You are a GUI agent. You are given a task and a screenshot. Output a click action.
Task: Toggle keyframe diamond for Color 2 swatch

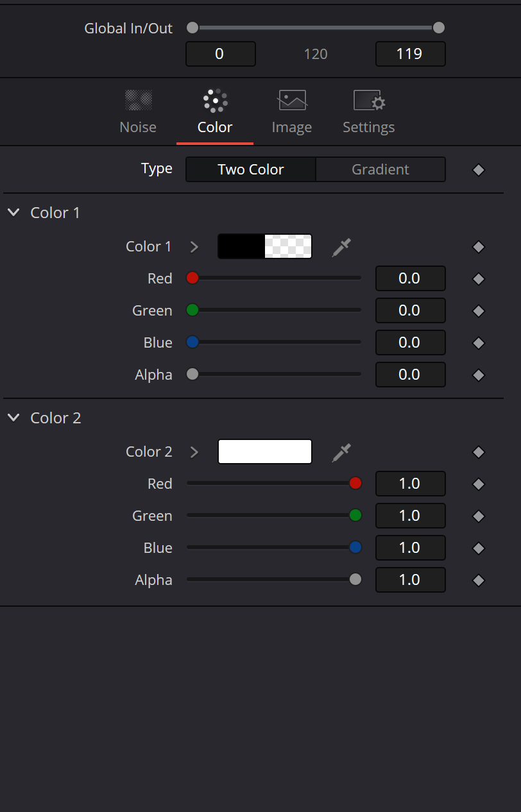tap(478, 452)
